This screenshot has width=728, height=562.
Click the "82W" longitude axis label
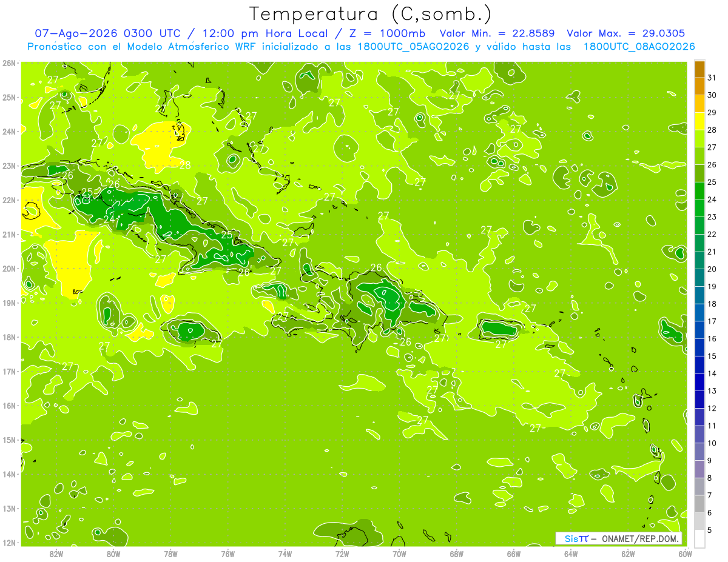[56, 554]
